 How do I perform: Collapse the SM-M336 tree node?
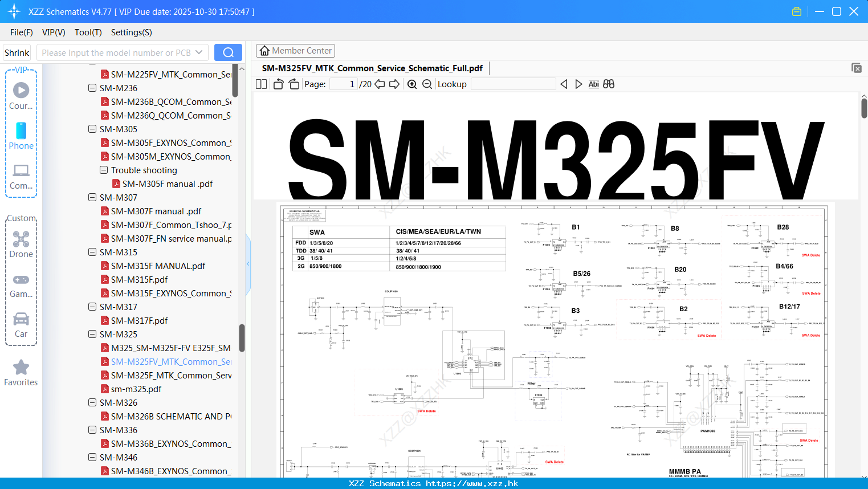click(92, 430)
